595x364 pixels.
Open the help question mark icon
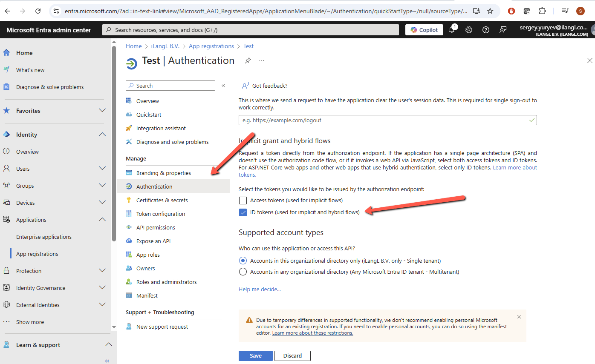(x=485, y=30)
